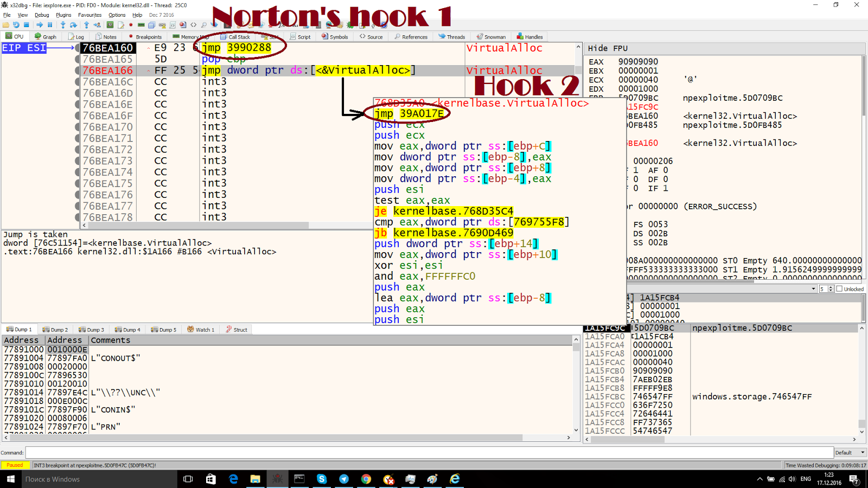Click the Step Over toolbar icon

click(x=73, y=25)
